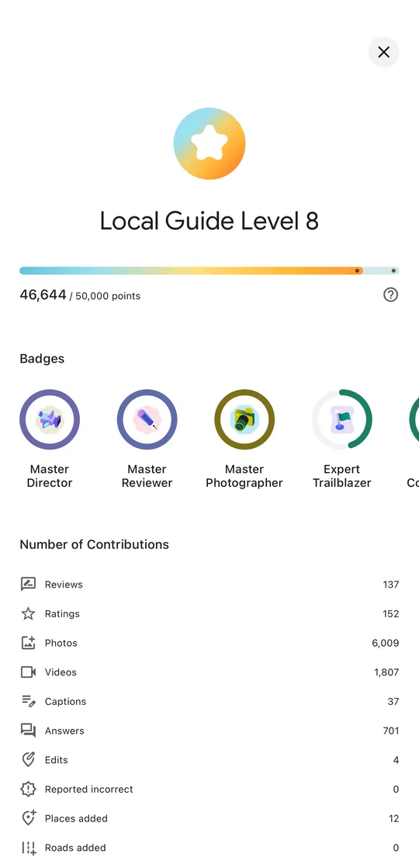Click the Answers count '701'
419x868 pixels.
click(x=391, y=731)
